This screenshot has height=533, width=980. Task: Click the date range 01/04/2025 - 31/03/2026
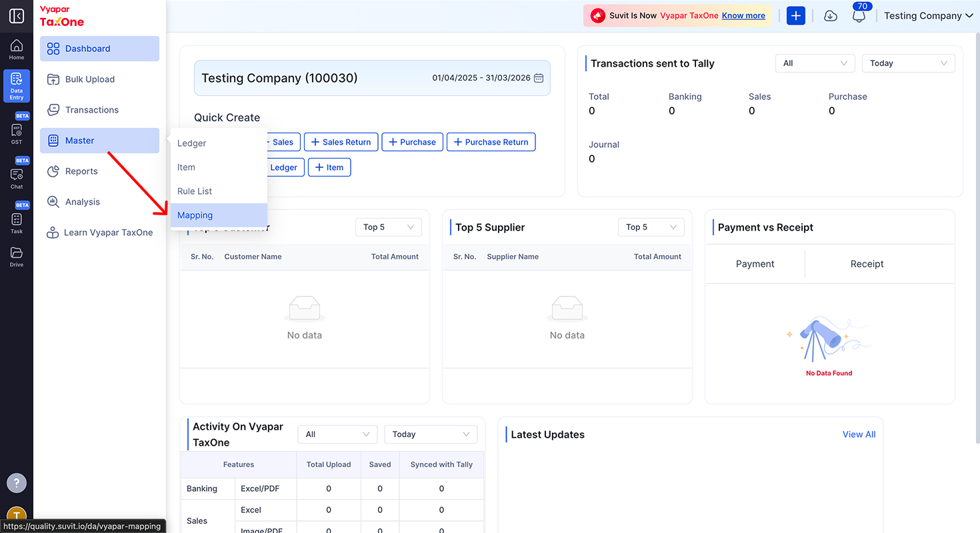coord(481,78)
